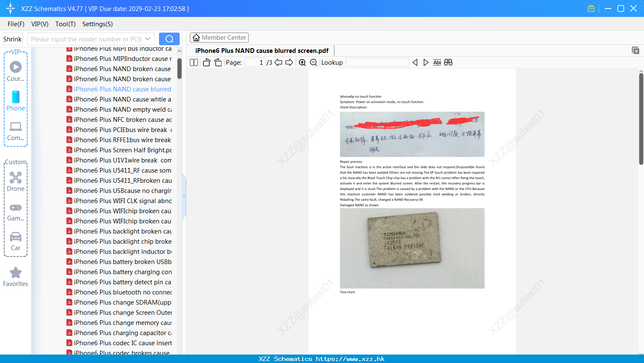Open iPhone6 Plus PCIEbus wire break file

click(x=119, y=130)
